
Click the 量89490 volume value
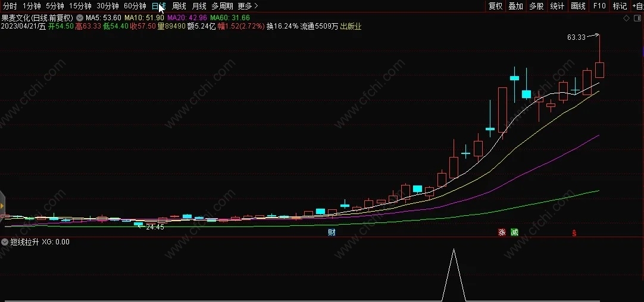pyautogui.click(x=171, y=27)
